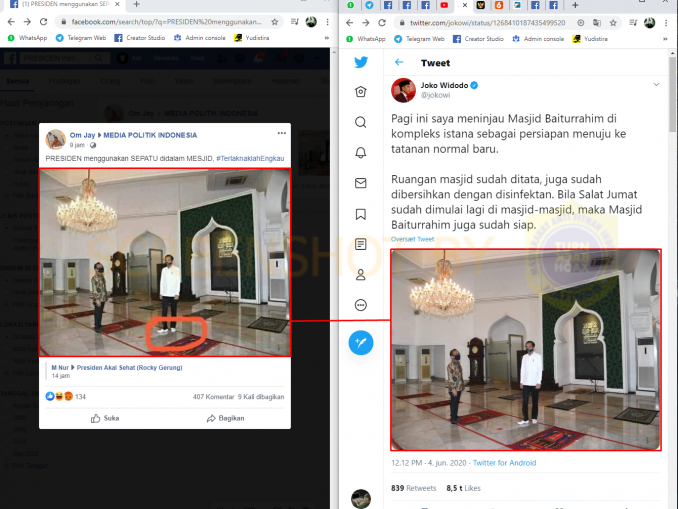Reload the Twitter page
The image size is (678, 509).
pyautogui.click(x=382, y=22)
